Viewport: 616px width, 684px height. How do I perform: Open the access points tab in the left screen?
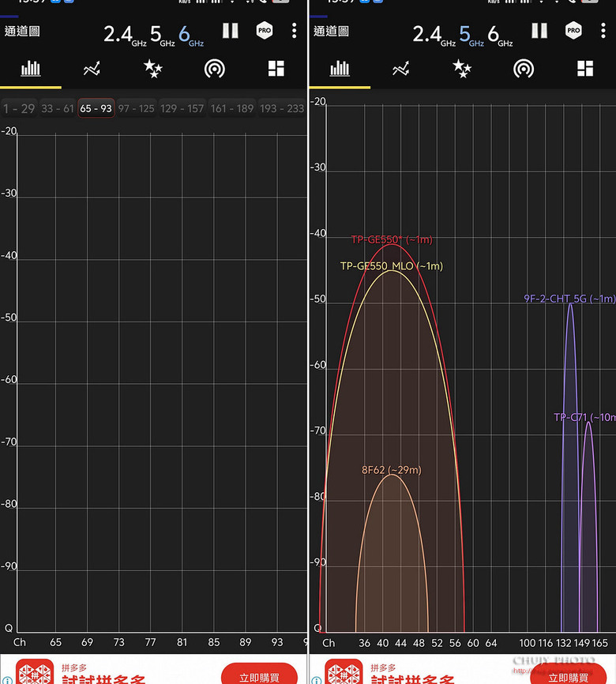(215, 69)
